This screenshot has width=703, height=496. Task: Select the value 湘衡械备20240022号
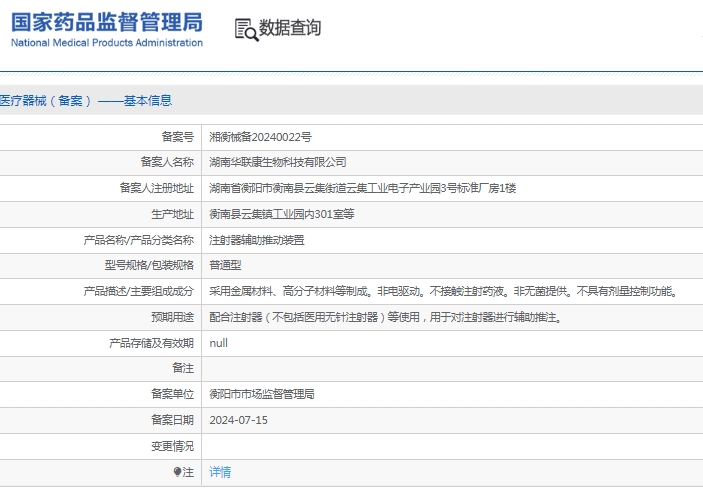click(x=260, y=137)
